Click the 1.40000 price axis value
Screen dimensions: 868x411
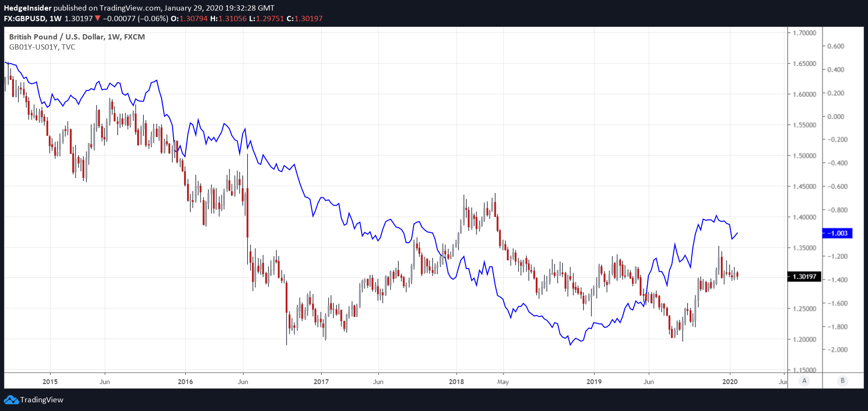click(x=805, y=217)
